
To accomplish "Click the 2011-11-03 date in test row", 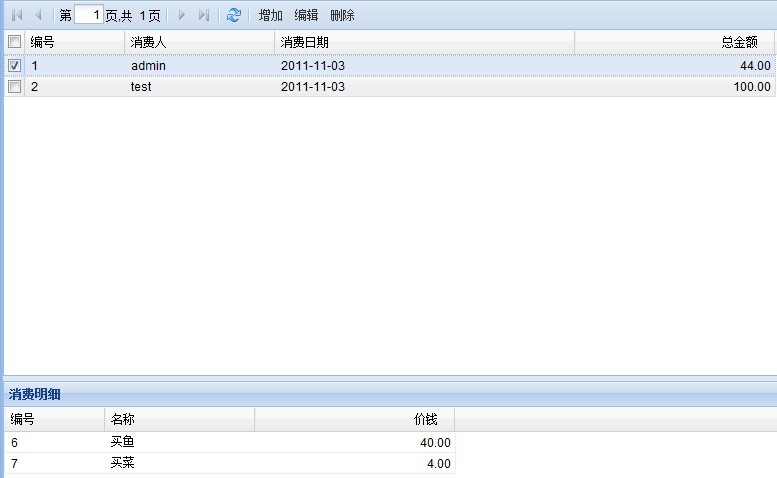I will pos(313,87).
